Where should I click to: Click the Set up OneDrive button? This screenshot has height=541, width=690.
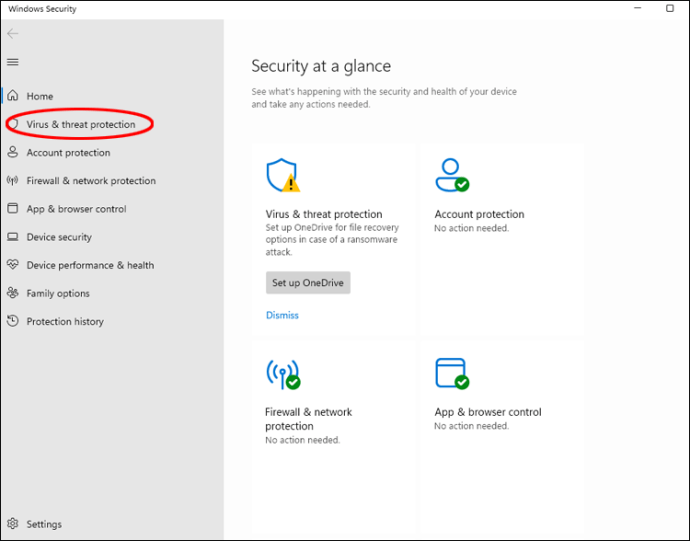tap(308, 283)
